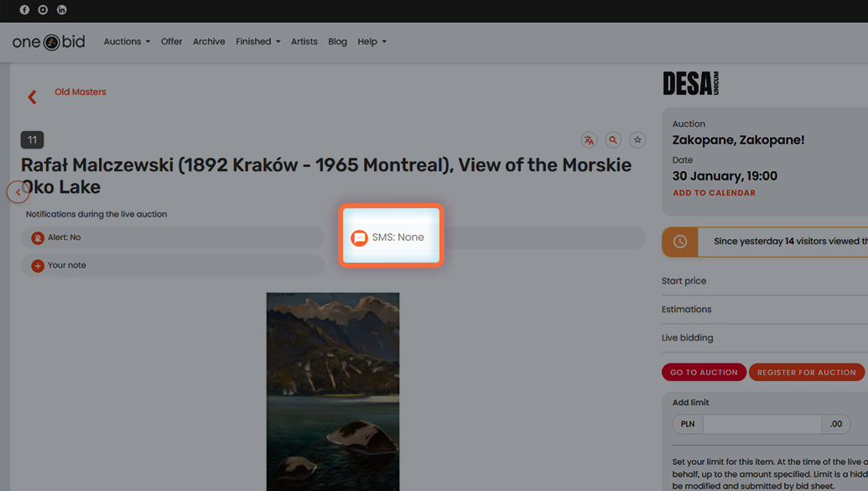The height and width of the screenshot is (491, 868).
Task: Open the Blog menu item
Action: coord(338,42)
